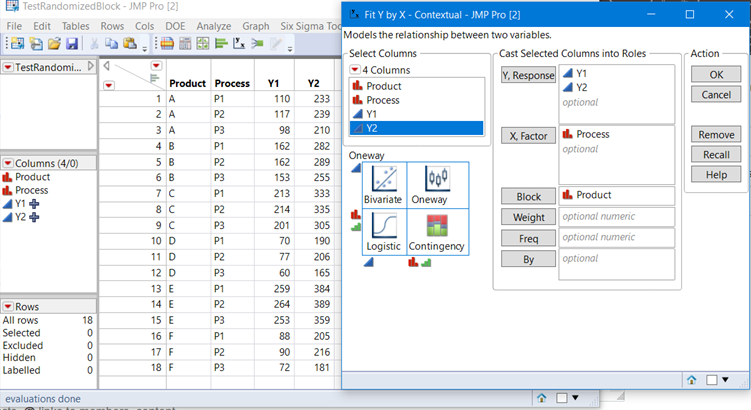The height and width of the screenshot is (410, 751).
Task: Open the dropdown arrow in dialog status bar
Action: [725, 380]
